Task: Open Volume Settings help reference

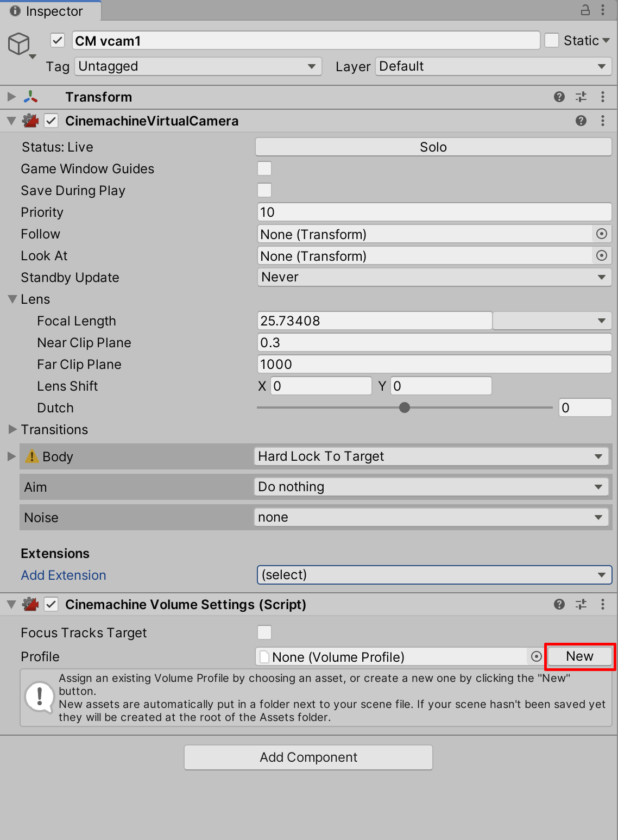Action: (x=559, y=604)
